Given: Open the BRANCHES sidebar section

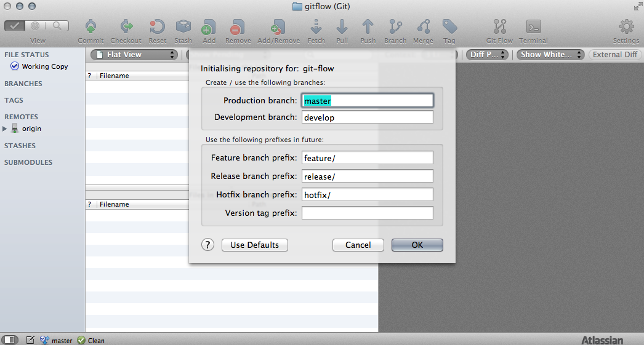Looking at the screenshot, I should [23, 83].
